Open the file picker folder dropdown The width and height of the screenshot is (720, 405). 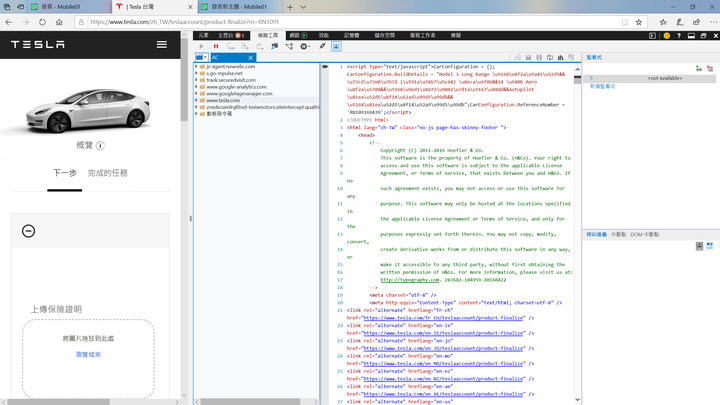pos(201,57)
